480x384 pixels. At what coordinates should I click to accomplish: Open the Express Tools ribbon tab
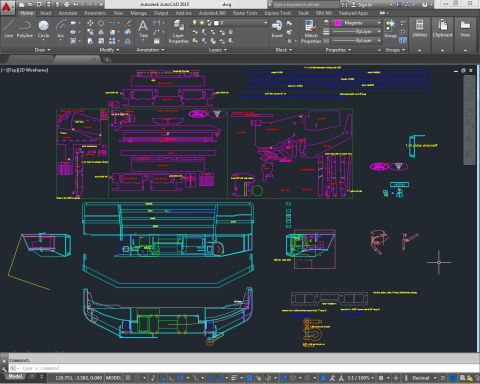click(x=278, y=13)
